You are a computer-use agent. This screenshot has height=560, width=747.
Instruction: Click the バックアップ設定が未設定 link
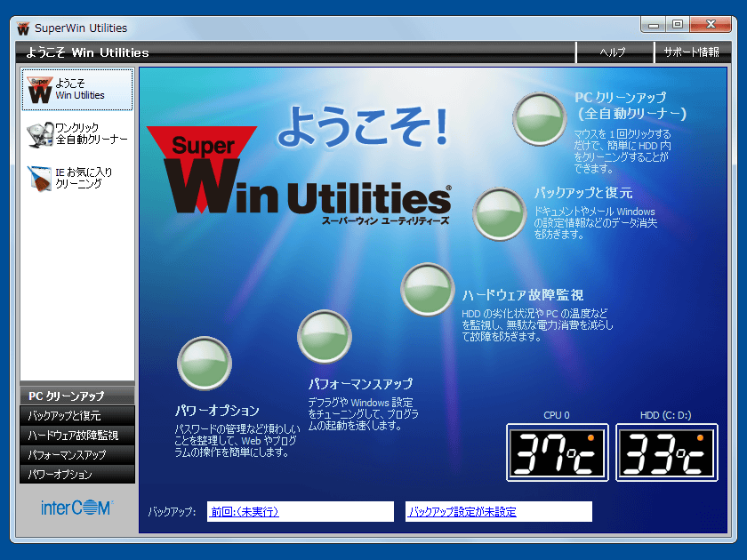[462, 512]
